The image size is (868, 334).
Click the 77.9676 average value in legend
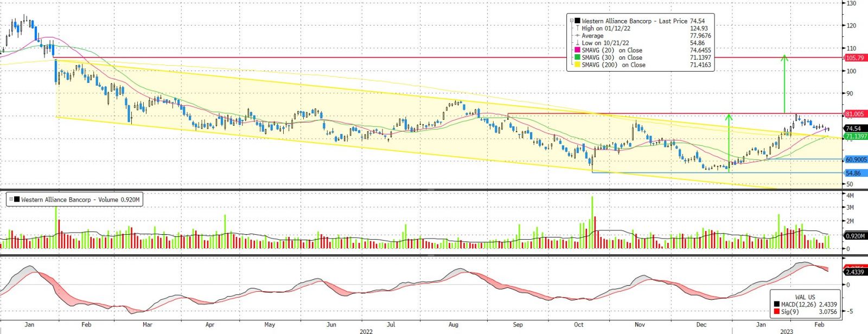[x=700, y=36]
